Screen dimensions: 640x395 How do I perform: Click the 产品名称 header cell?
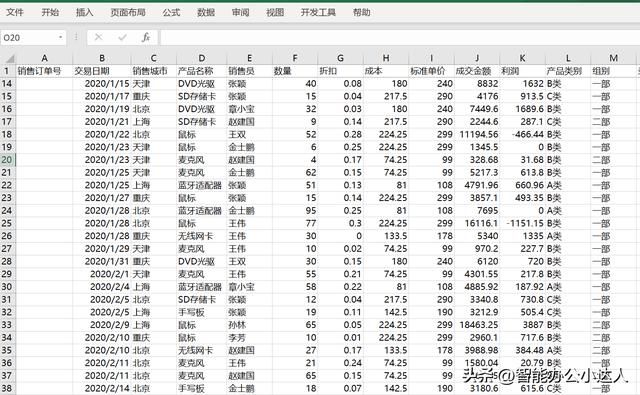[202, 71]
